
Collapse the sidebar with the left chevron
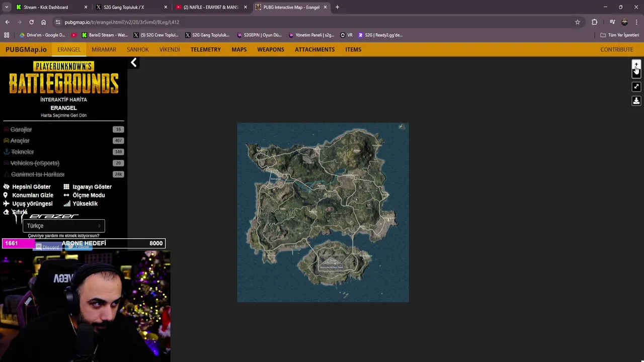point(133,62)
